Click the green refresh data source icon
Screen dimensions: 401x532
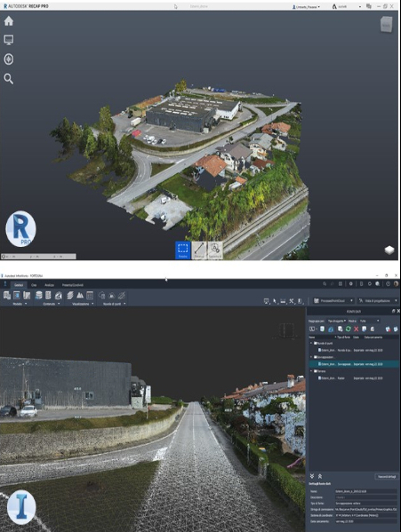[x=348, y=329]
